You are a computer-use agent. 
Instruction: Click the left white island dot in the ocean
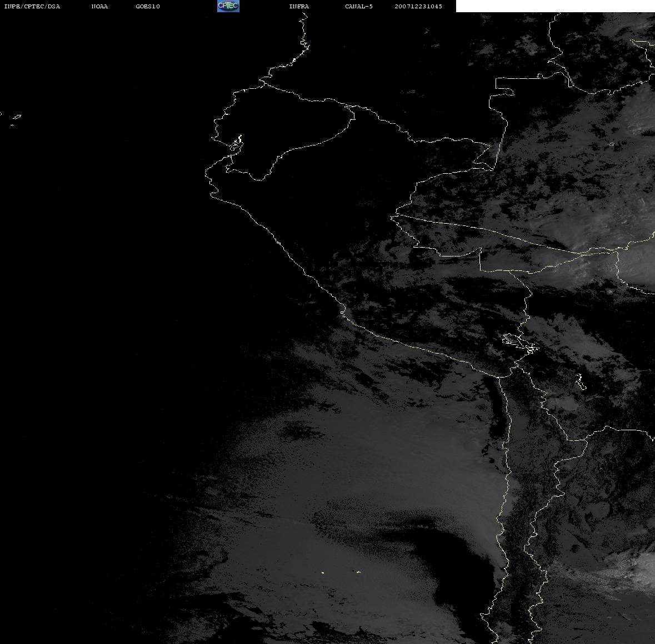(323, 572)
